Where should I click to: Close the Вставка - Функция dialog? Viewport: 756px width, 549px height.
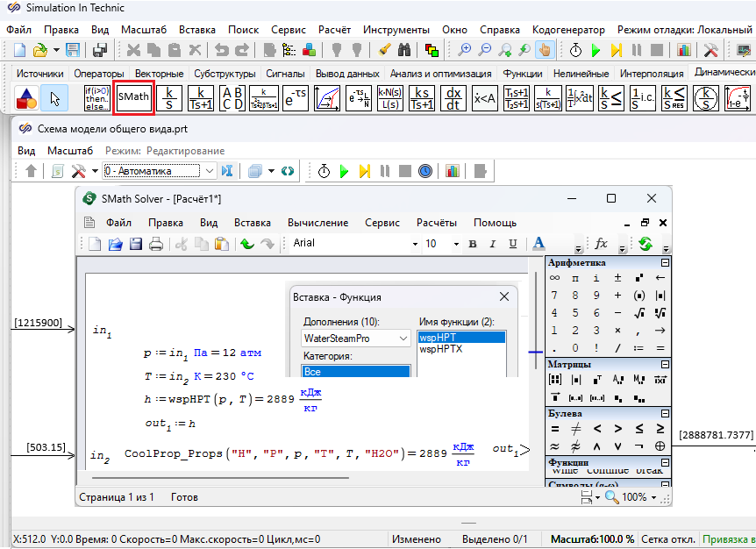[x=504, y=297]
